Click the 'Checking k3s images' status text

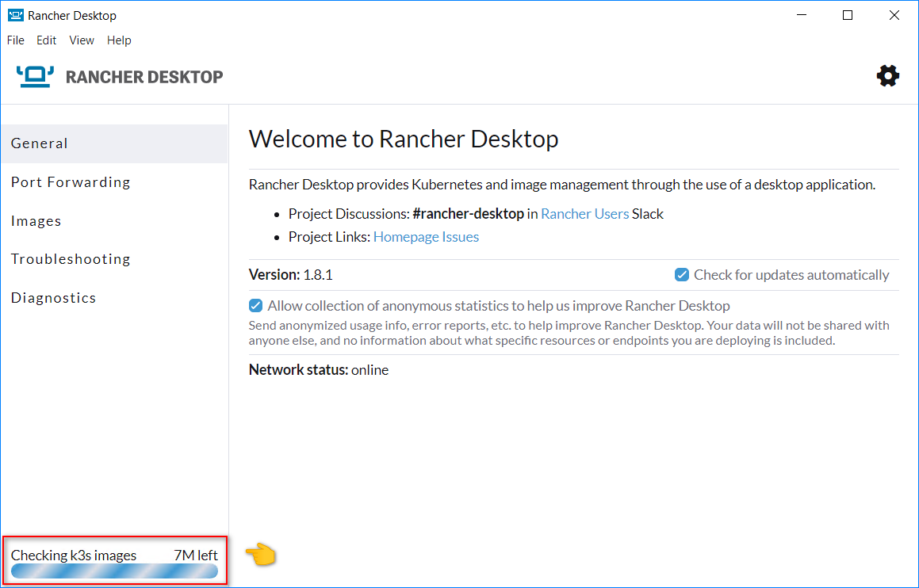[74, 556]
